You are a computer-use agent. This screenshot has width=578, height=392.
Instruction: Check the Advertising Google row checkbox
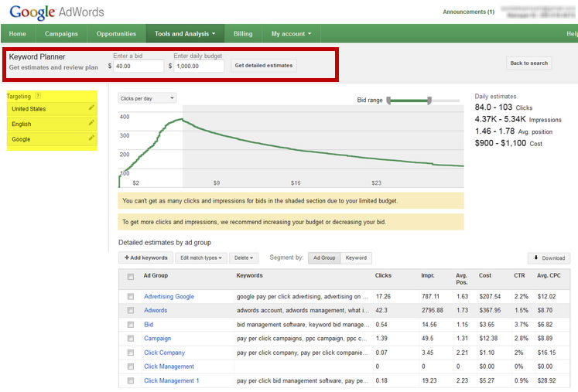click(x=131, y=296)
